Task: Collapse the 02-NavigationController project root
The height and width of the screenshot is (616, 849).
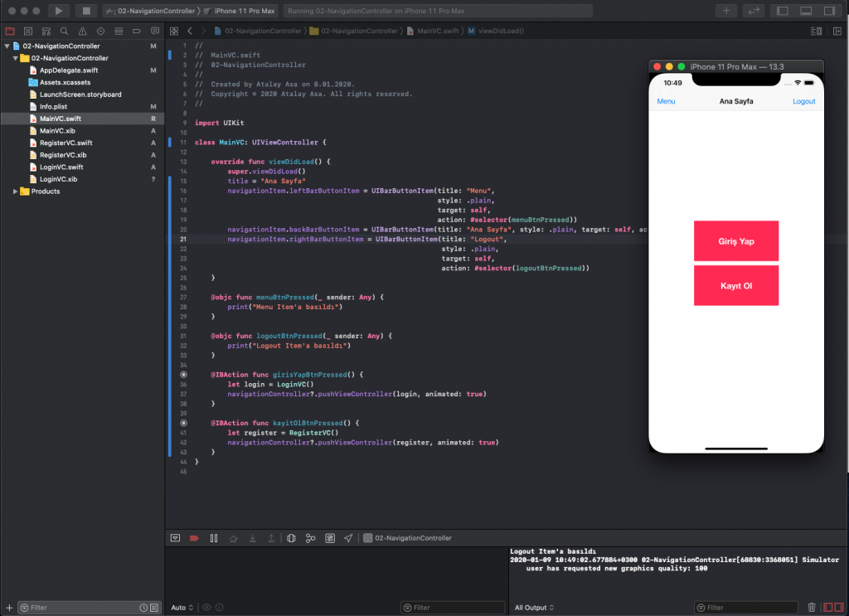Action: tap(7, 46)
